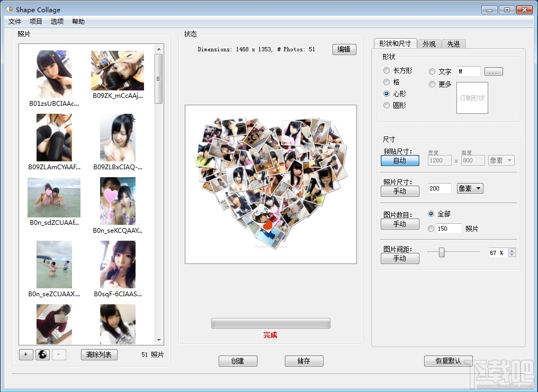Select the B09ZLAmCYAAF... photo thumbnail
The width and height of the screenshot is (538, 392).
click(54, 138)
